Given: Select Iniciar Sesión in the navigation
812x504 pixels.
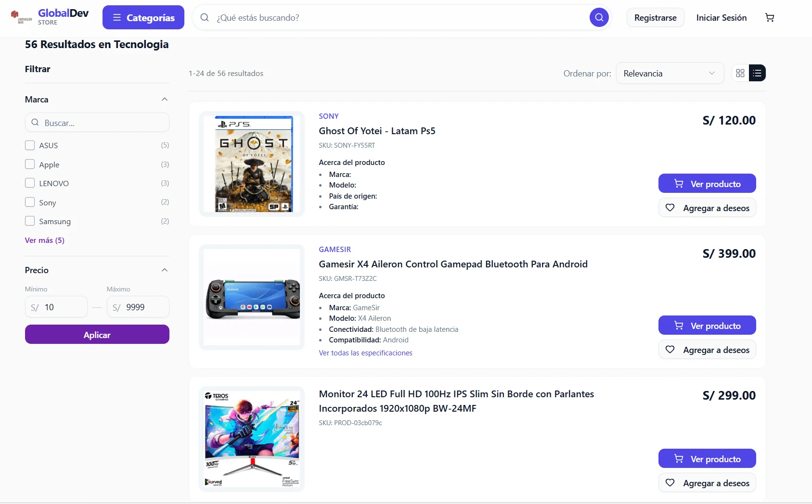Looking at the screenshot, I should [721, 17].
